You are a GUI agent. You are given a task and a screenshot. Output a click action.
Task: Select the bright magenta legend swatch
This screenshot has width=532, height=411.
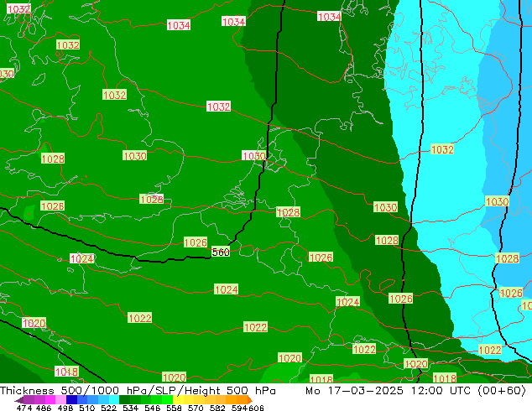pos(50,399)
